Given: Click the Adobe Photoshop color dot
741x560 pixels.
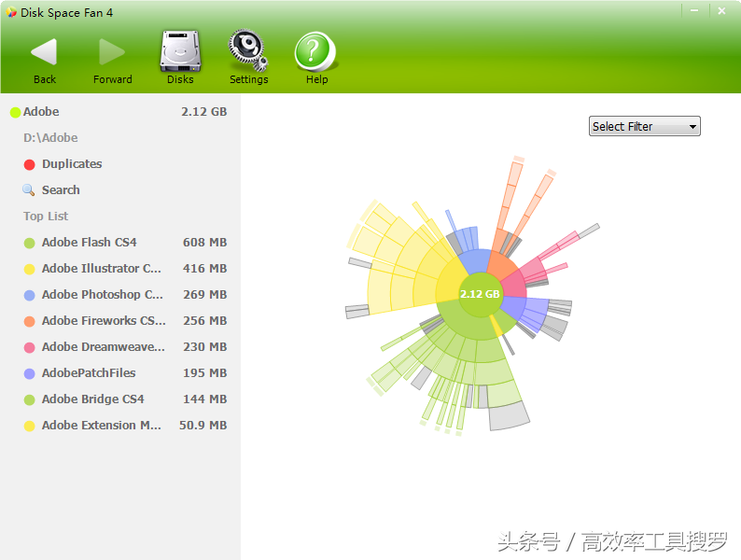Looking at the screenshot, I should [x=29, y=295].
